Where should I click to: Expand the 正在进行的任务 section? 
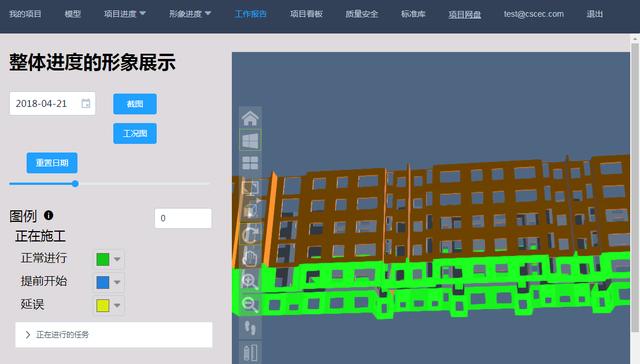coord(114,335)
